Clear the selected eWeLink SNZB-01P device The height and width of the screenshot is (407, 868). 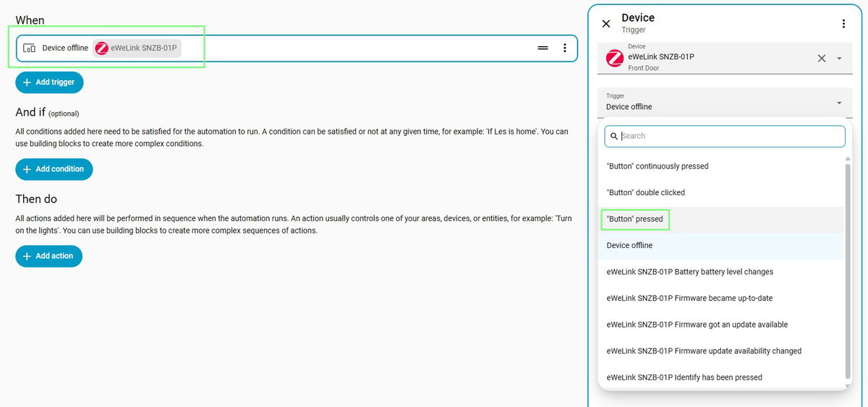tap(822, 59)
